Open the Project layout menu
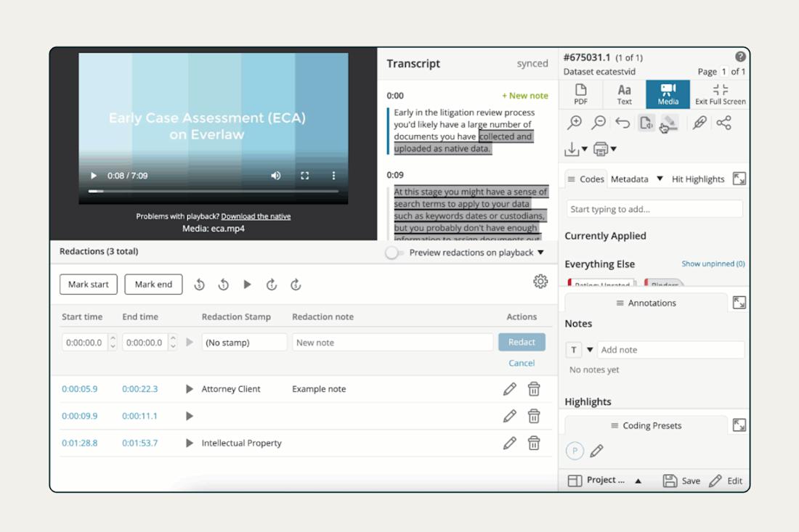 (605, 480)
